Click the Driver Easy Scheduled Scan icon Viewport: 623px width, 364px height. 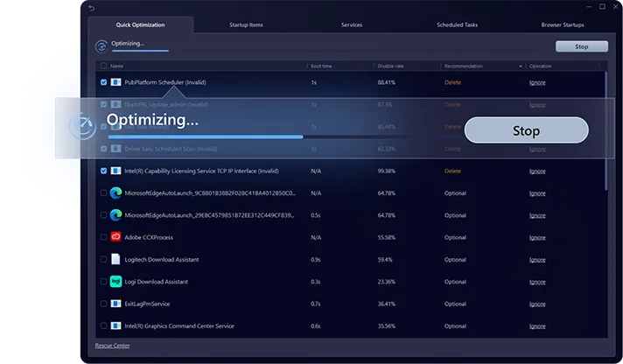115,149
